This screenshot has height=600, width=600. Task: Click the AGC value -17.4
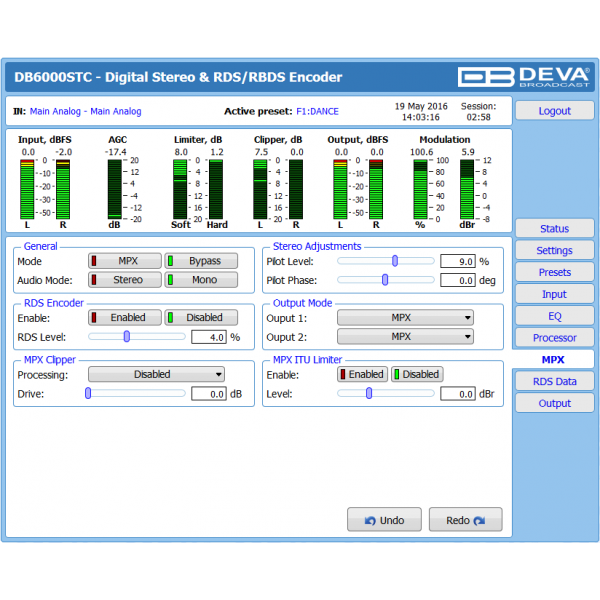coord(116,152)
